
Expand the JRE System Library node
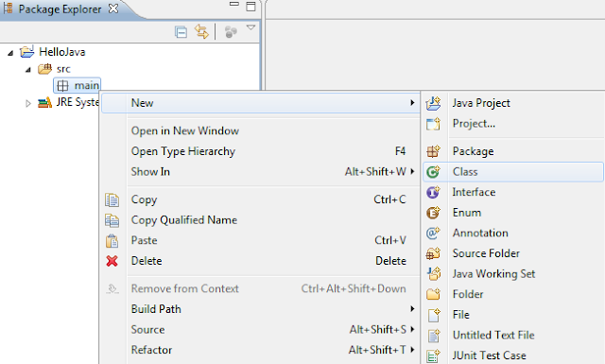pos(27,103)
